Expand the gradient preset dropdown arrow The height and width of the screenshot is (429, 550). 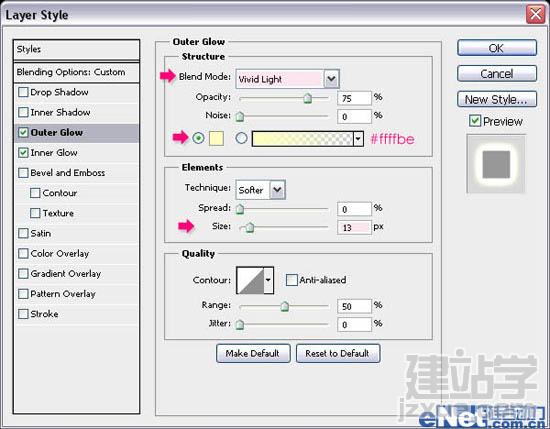point(358,139)
